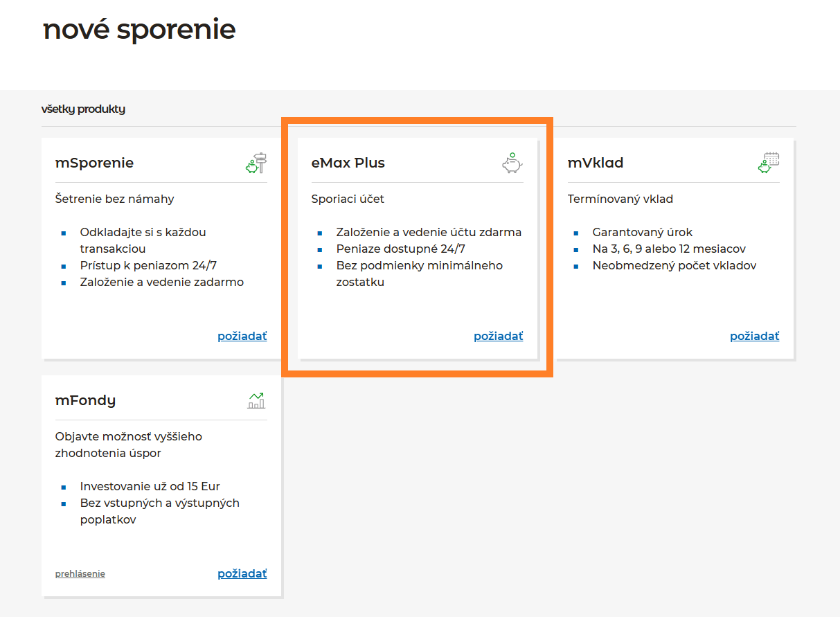
Task: Select the eMax Plus card heading
Action: (348, 163)
